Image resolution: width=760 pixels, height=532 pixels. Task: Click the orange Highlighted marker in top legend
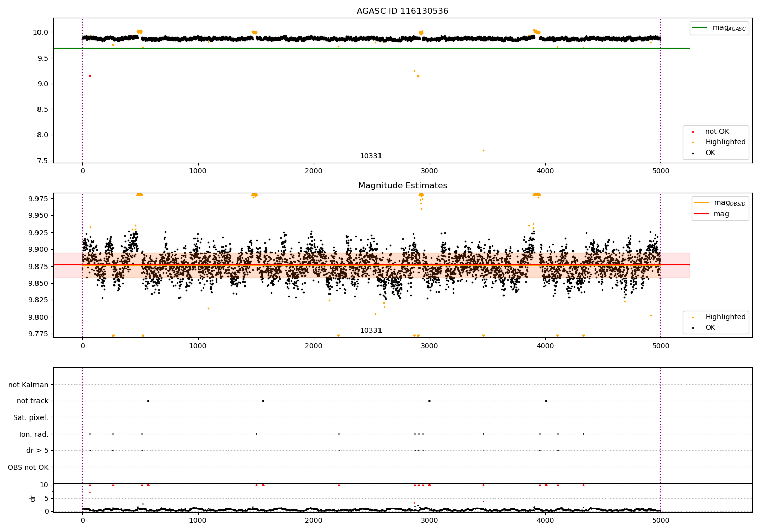click(693, 142)
